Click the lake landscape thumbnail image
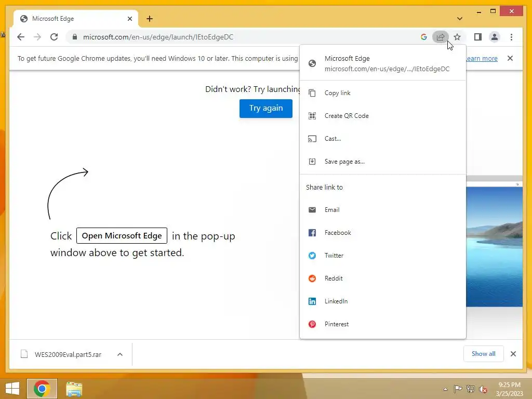 tap(495, 247)
